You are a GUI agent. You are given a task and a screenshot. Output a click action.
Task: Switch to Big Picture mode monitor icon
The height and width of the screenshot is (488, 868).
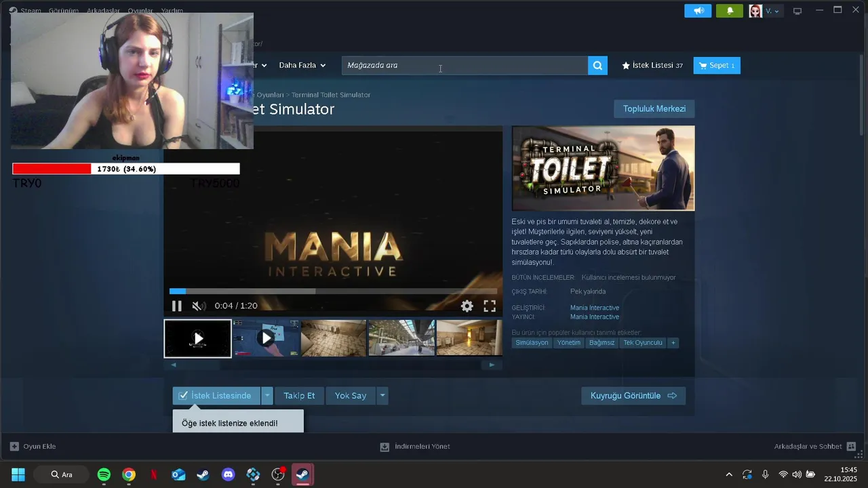797,11
